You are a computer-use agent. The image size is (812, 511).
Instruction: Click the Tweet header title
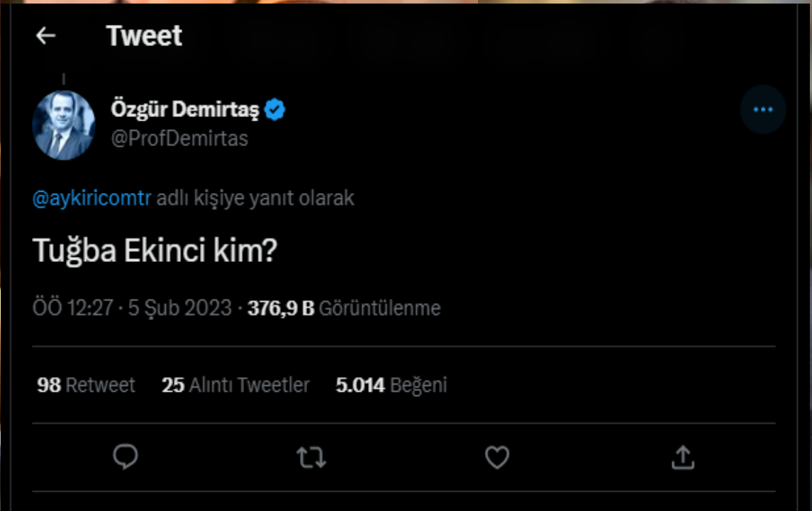tap(144, 36)
